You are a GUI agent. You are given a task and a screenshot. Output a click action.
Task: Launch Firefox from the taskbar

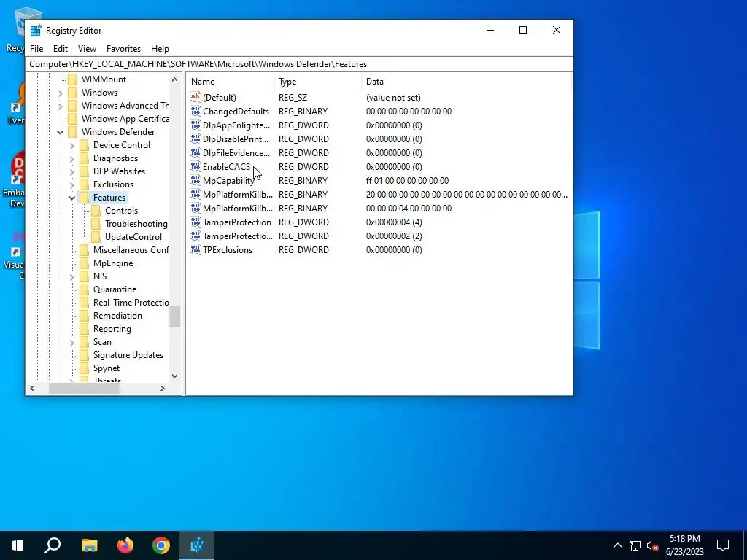point(125,545)
